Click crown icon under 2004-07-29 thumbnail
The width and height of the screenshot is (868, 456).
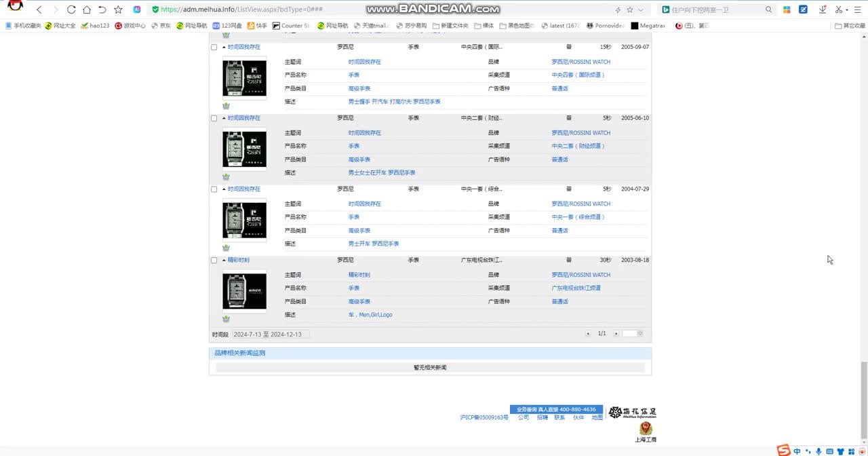[x=226, y=248]
